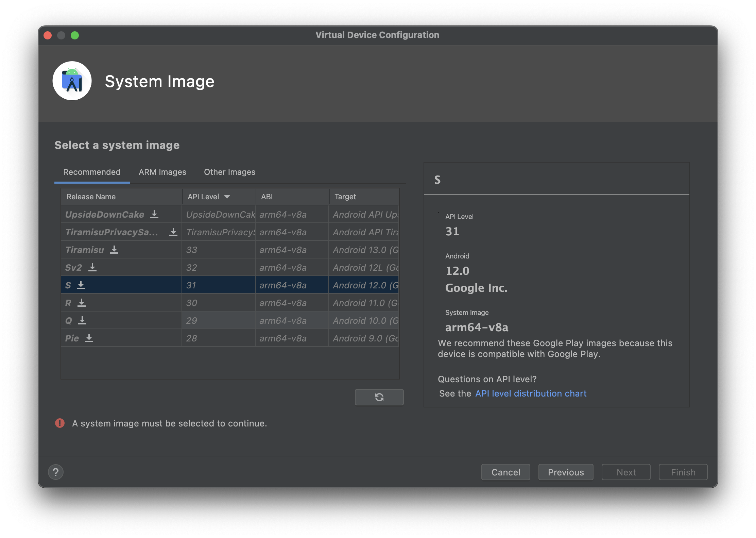Switch to the Other Images tab
The image size is (756, 538).
230,172
